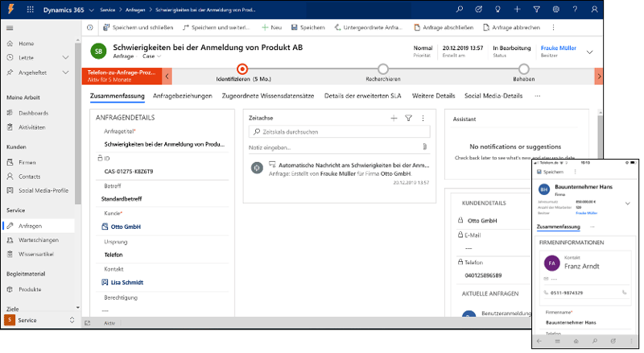This screenshot has height=353, width=644.
Task: Attach a file to the note with paperclip
Action: tap(425, 147)
